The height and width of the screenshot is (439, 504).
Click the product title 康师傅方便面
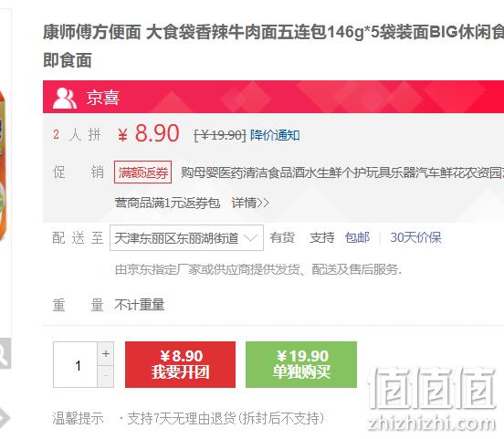[x=92, y=32]
